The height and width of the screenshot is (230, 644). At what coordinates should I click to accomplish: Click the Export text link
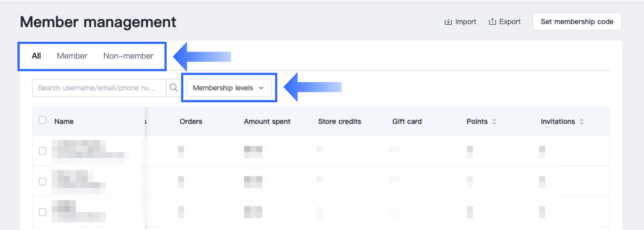click(x=510, y=22)
